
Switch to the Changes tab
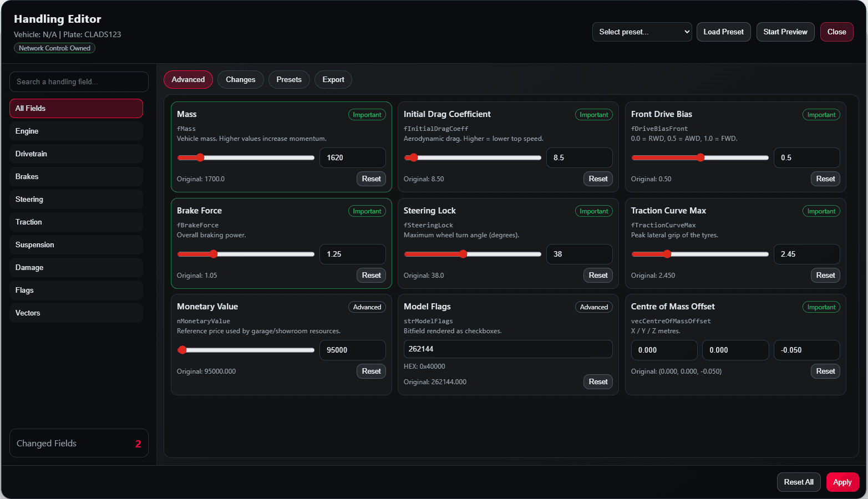pyautogui.click(x=241, y=80)
